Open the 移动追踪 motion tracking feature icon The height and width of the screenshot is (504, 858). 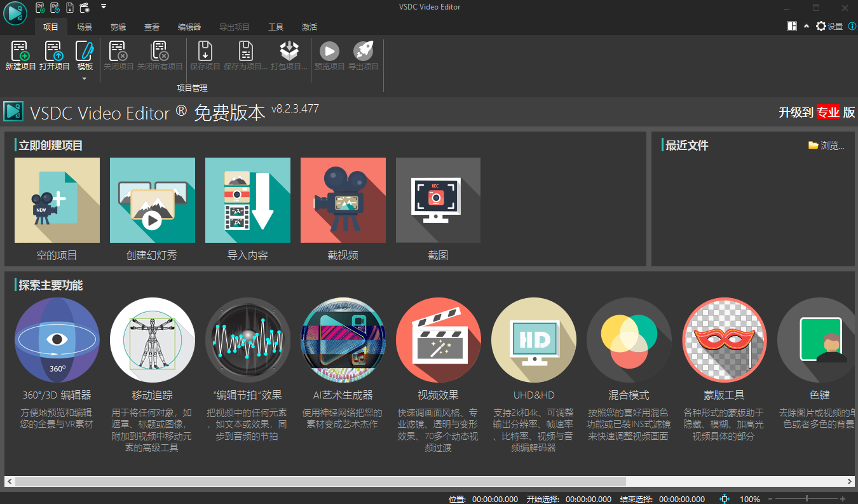[x=153, y=340]
